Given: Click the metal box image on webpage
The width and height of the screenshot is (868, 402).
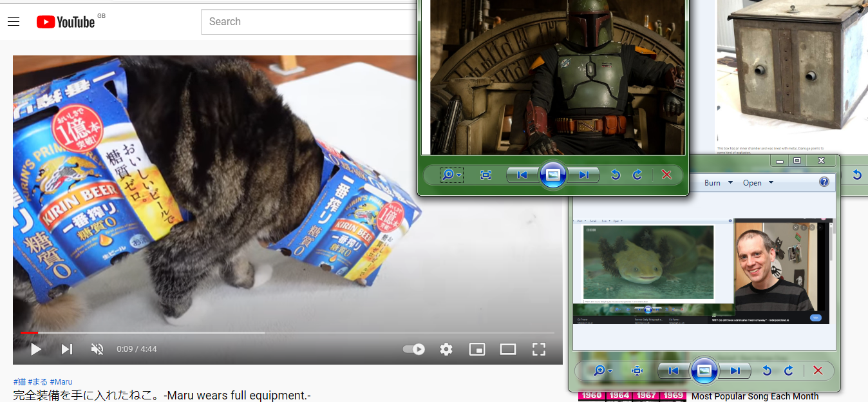Looking at the screenshot, I should click(x=792, y=70).
